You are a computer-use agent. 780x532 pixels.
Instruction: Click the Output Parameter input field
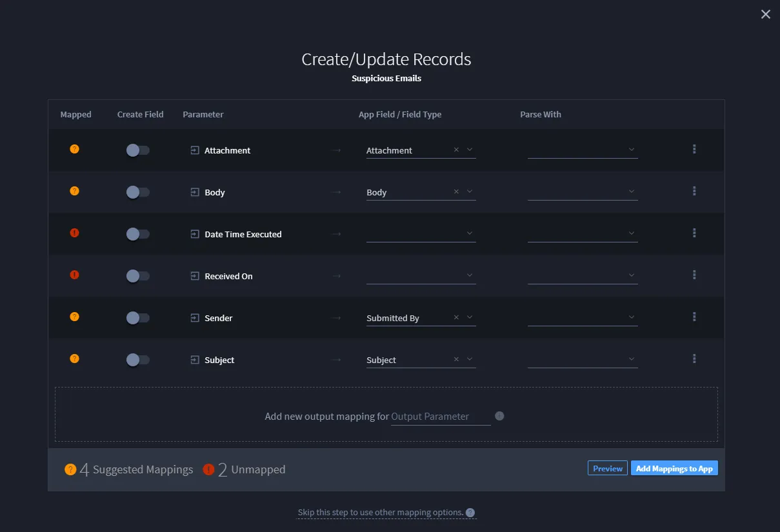pyautogui.click(x=441, y=417)
